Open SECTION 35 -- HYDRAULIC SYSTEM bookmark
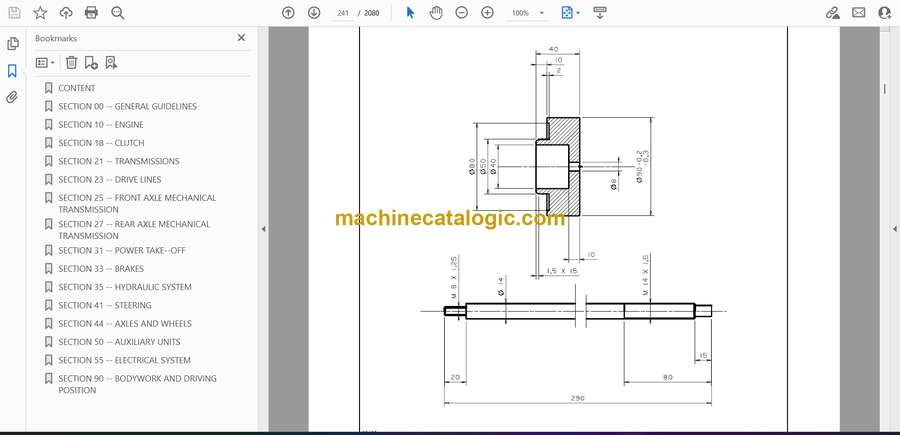 click(125, 287)
